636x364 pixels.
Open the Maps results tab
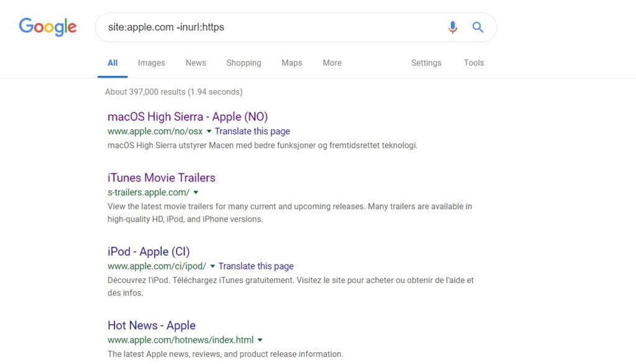[291, 63]
